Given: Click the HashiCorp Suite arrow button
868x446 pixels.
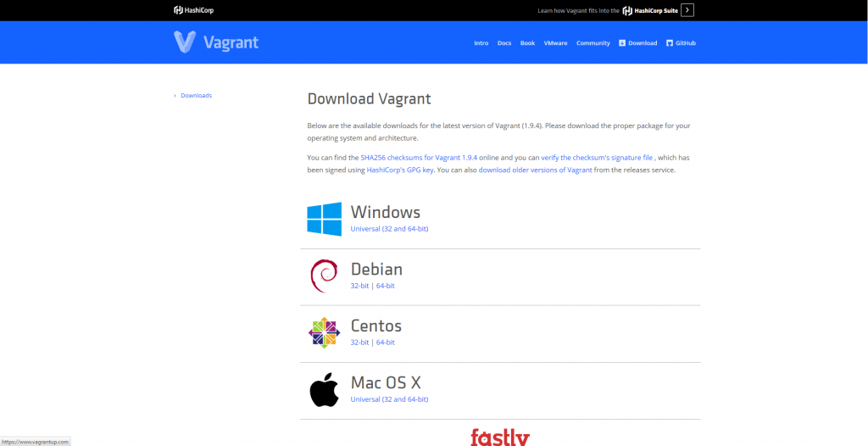Looking at the screenshot, I should click(687, 10).
